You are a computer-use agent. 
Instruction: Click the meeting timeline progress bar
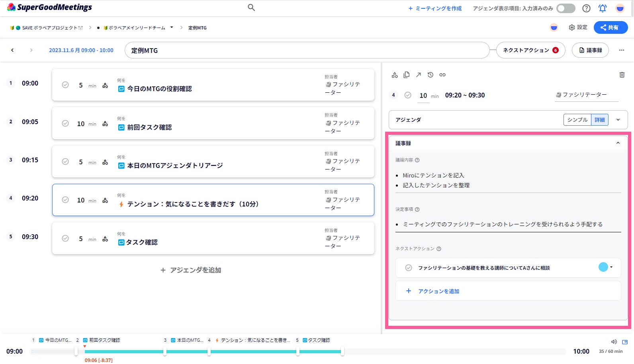pyautogui.click(x=298, y=352)
